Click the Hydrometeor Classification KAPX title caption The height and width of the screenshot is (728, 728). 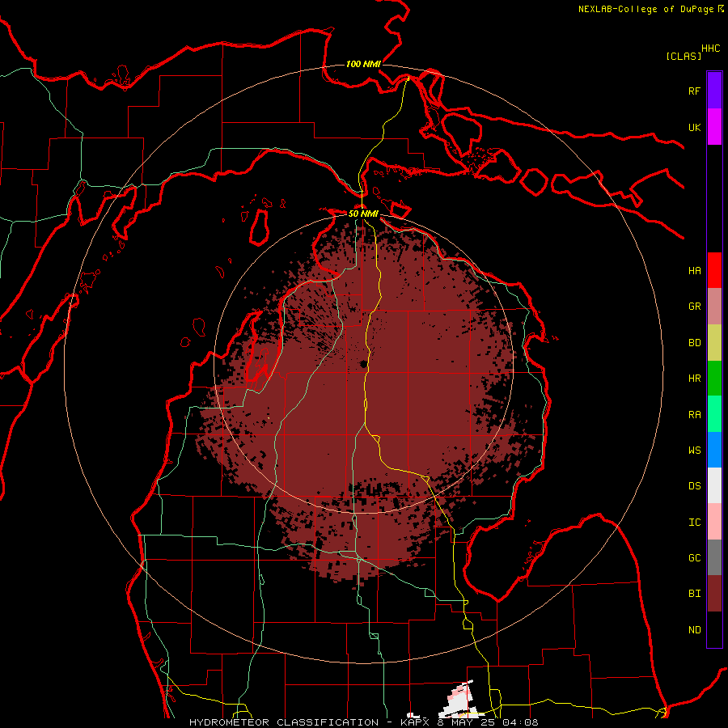coord(364,722)
